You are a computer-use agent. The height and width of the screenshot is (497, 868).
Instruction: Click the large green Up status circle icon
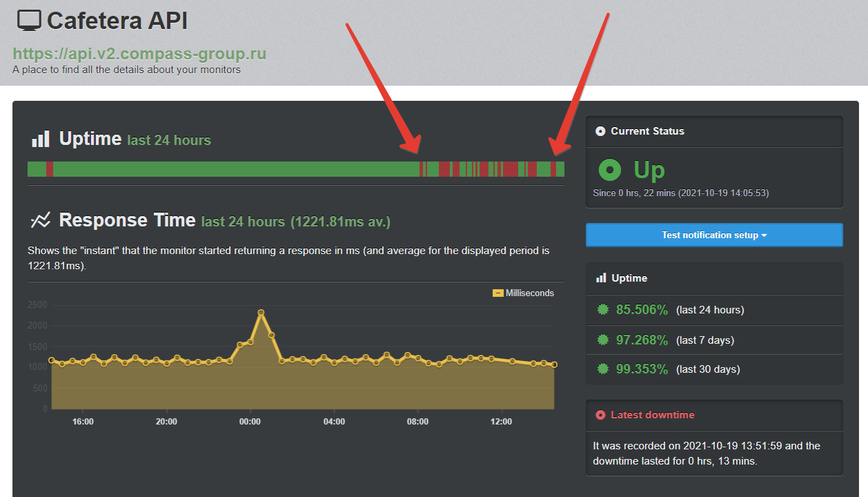pos(609,170)
